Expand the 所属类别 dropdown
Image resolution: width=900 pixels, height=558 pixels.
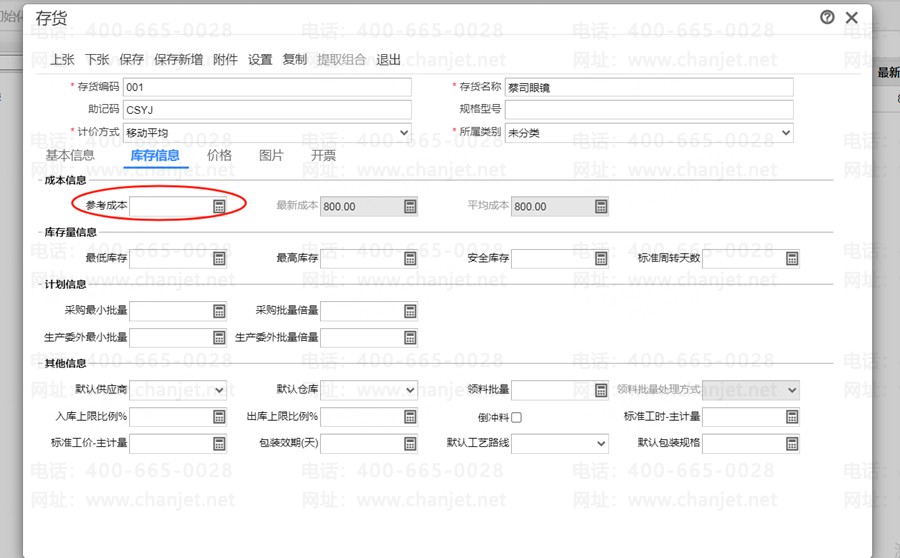tap(786, 133)
